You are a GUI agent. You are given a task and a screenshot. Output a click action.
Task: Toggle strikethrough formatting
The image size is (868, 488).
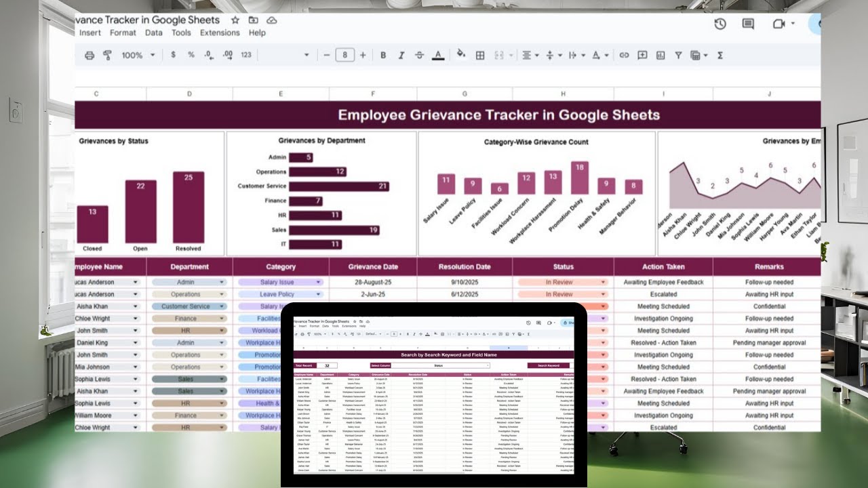coord(419,56)
